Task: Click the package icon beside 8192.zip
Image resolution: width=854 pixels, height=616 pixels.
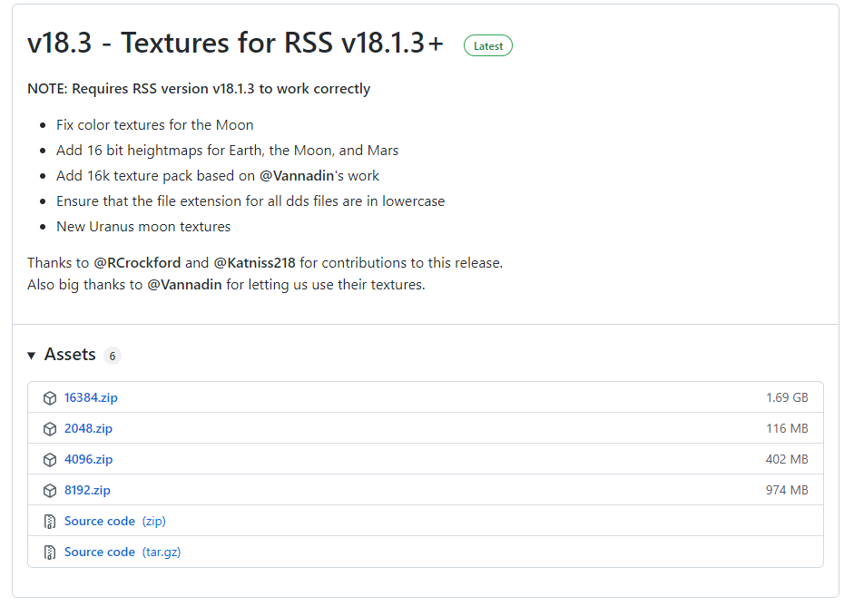Action: coord(50,491)
